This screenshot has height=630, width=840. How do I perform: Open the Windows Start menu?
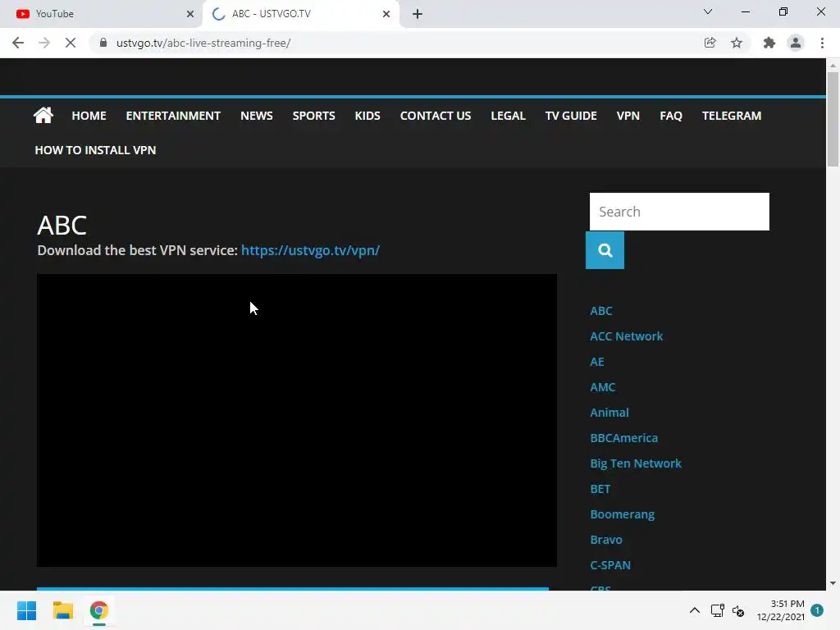(27, 610)
